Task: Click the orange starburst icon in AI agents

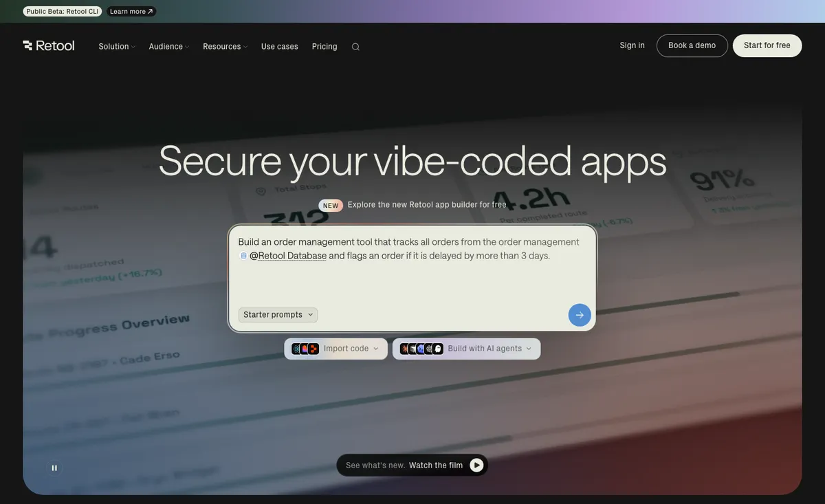Action: point(405,349)
